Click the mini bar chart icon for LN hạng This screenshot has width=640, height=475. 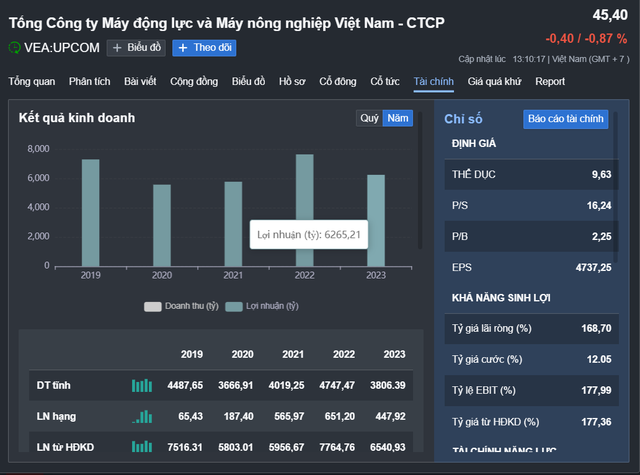[143, 417]
